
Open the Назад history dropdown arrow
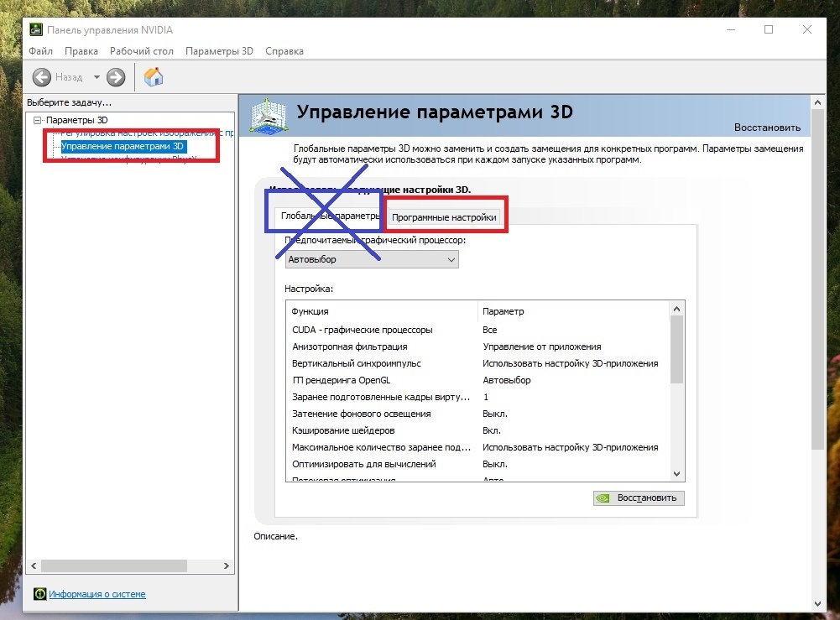click(x=97, y=77)
